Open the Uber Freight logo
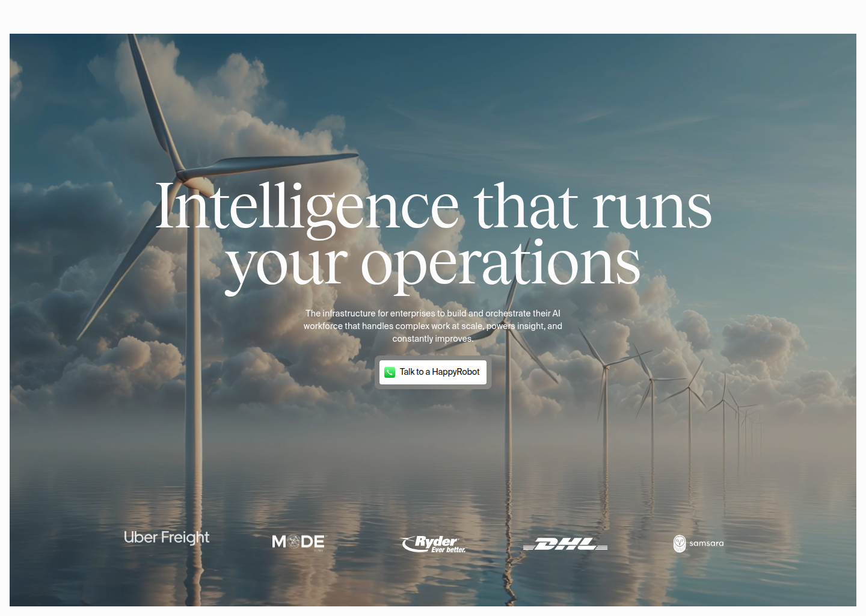 [167, 538]
